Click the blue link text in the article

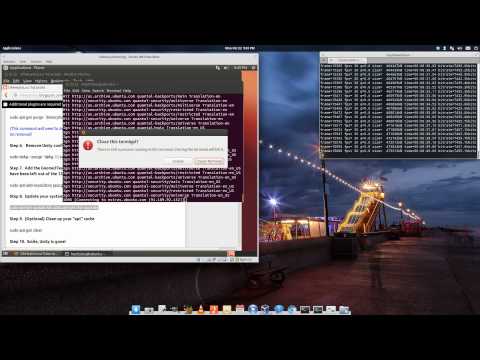point(36,131)
